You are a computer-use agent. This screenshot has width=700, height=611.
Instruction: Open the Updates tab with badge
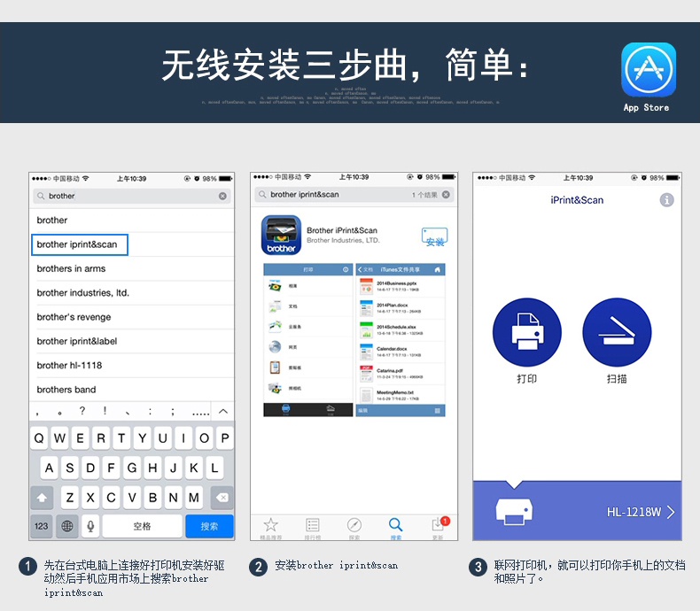[x=439, y=528]
